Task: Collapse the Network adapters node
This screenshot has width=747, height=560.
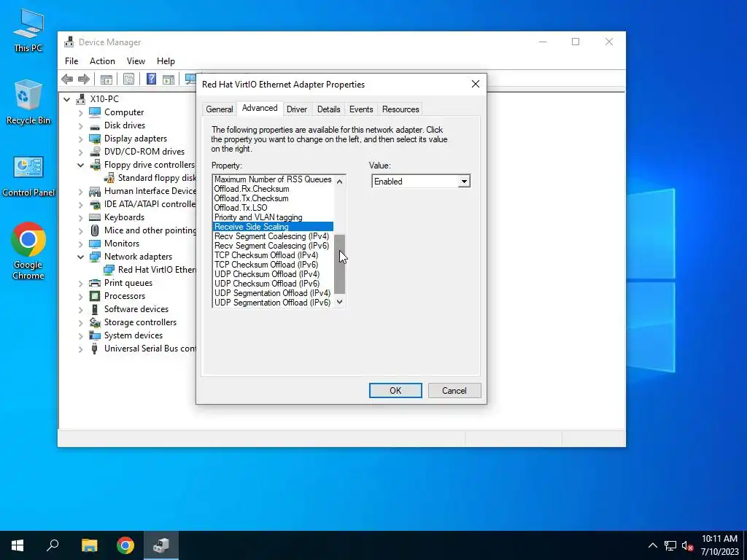Action: 80,257
